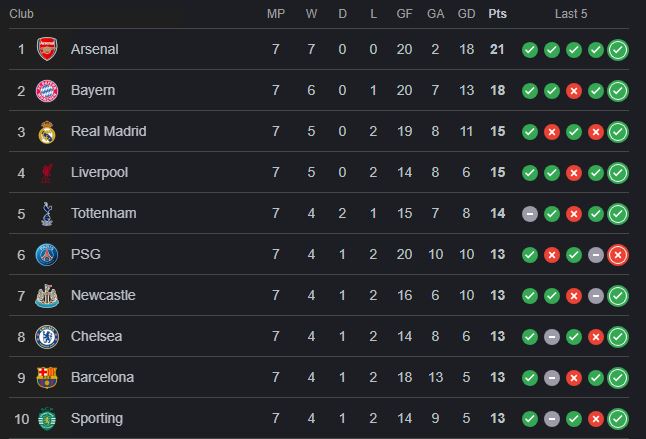Click the Last 5 column header
Viewport: 646px width, 439px height.
(571, 14)
